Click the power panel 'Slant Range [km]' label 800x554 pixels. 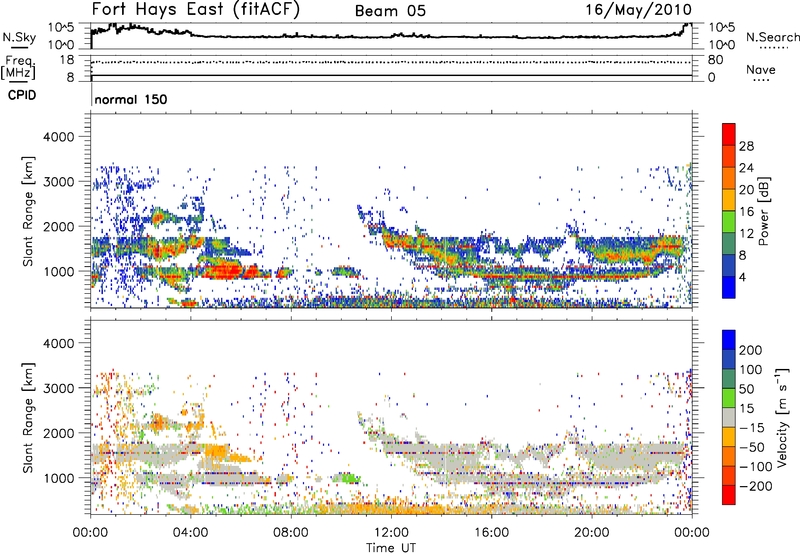(28, 211)
